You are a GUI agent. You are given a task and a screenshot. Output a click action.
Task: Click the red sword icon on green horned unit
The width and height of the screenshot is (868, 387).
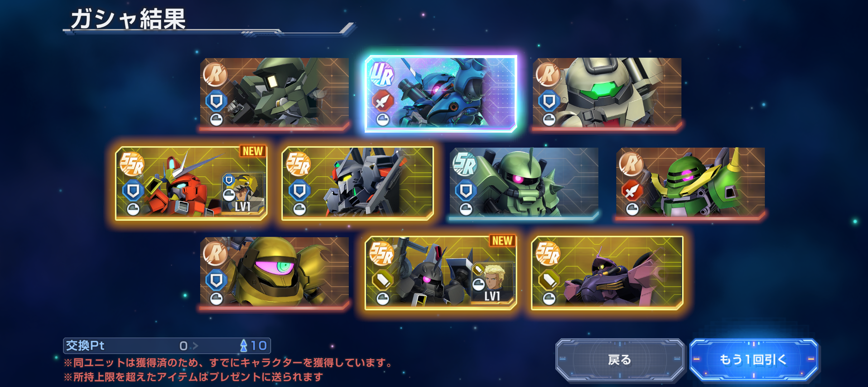632,191
